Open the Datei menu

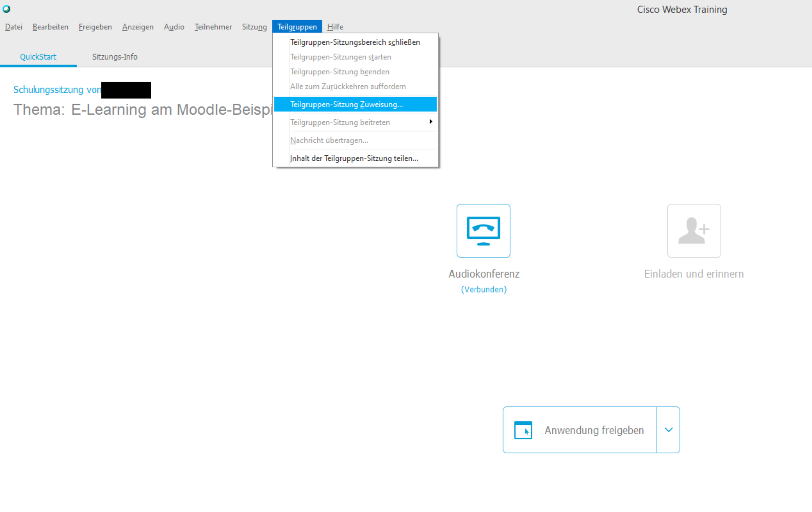tap(14, 27)
